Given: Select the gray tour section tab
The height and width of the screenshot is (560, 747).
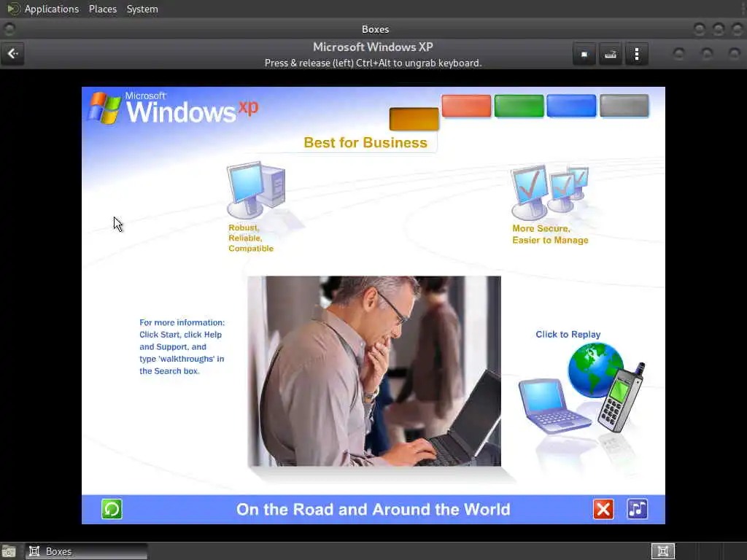Looking at the screenshot, I should click(624, 106).
